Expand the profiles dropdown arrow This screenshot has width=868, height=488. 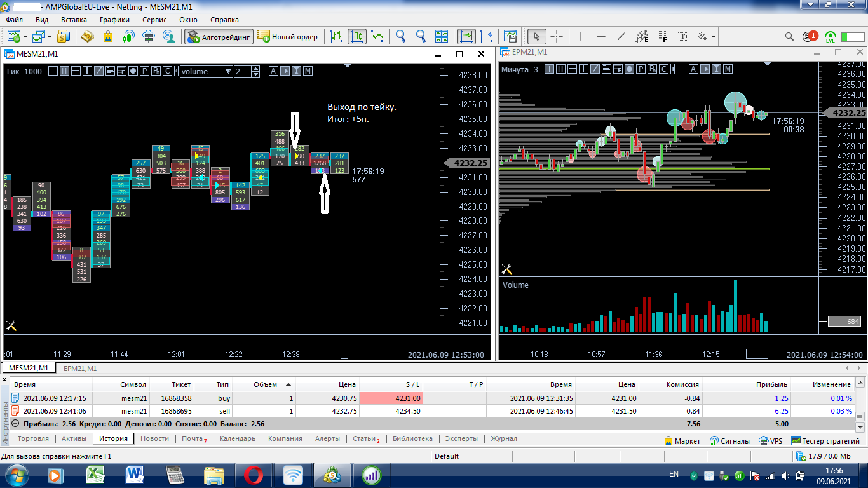pos(50,37)
